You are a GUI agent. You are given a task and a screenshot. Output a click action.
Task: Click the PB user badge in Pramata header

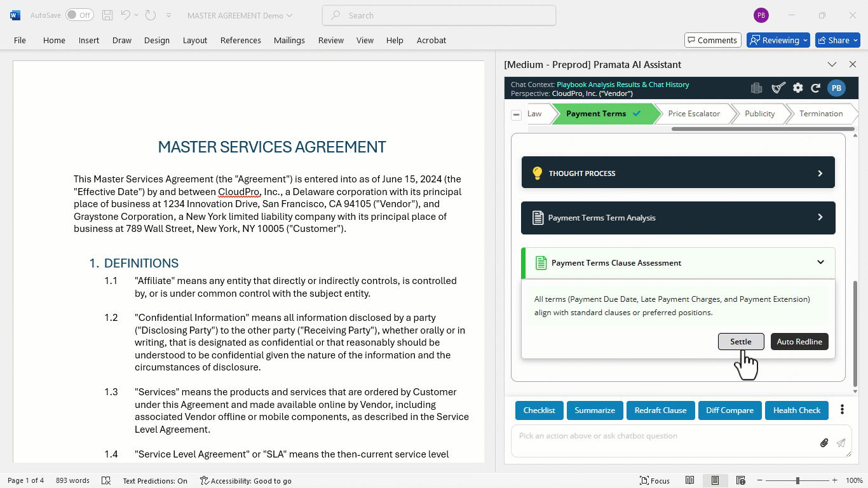(836, 88)
